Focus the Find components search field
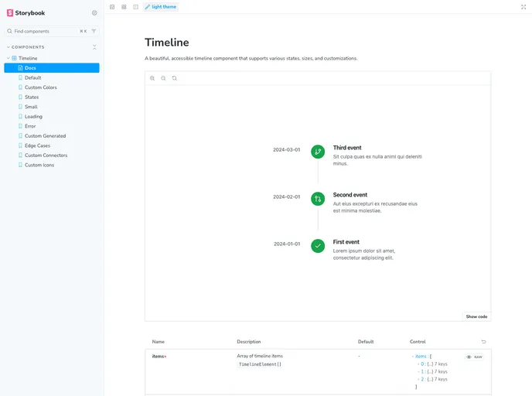532x396 pixels. point(43,31)
